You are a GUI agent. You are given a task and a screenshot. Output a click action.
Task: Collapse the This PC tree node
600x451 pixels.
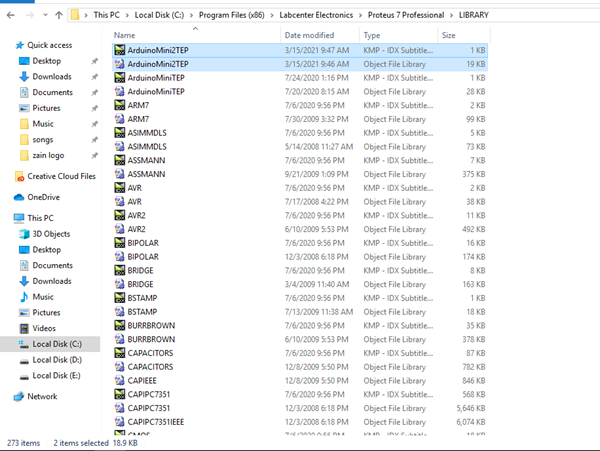coord(7,218)
